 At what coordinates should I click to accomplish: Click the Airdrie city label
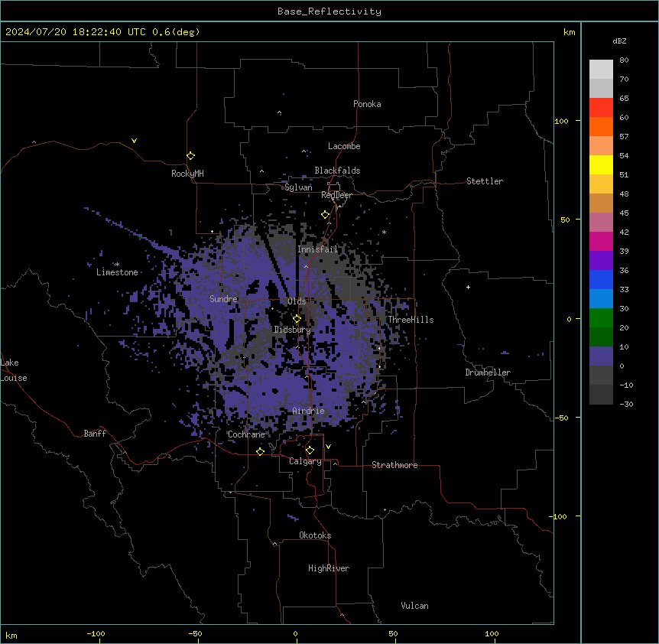click(309, 411)
